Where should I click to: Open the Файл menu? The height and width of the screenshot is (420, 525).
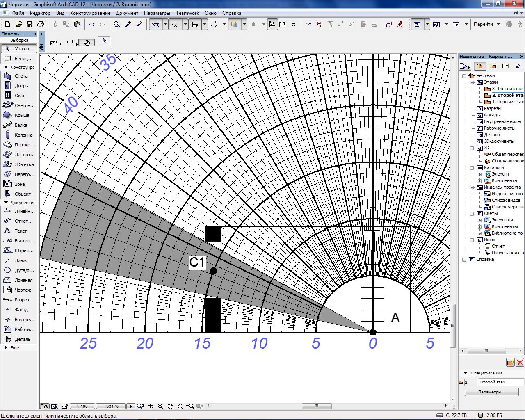[x=18, y=13]
